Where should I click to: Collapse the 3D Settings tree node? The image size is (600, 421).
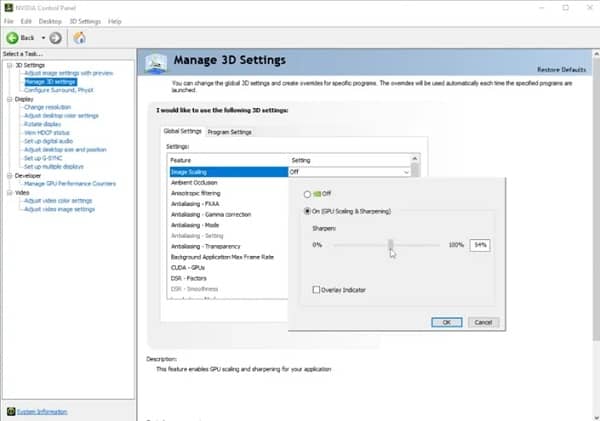click(10, 65)
